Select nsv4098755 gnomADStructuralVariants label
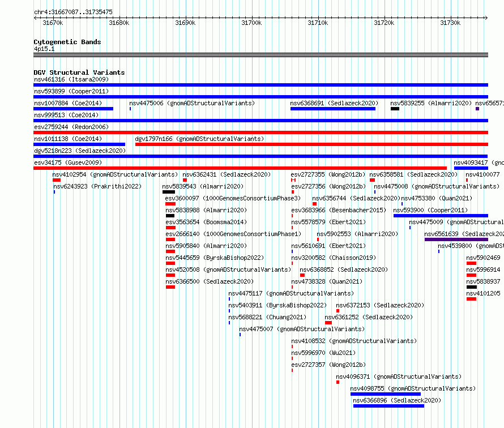The image size is (504, 428). coord(413,388)
